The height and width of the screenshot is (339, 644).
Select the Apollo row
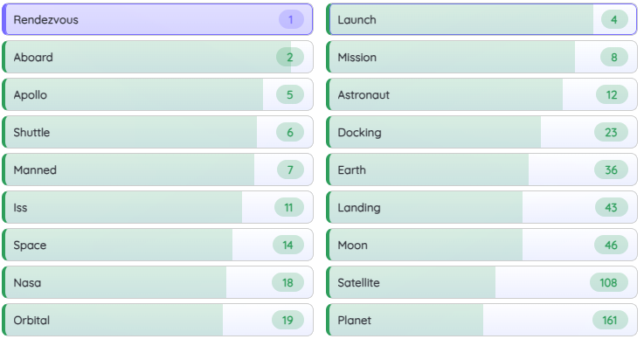click(157, 94)
